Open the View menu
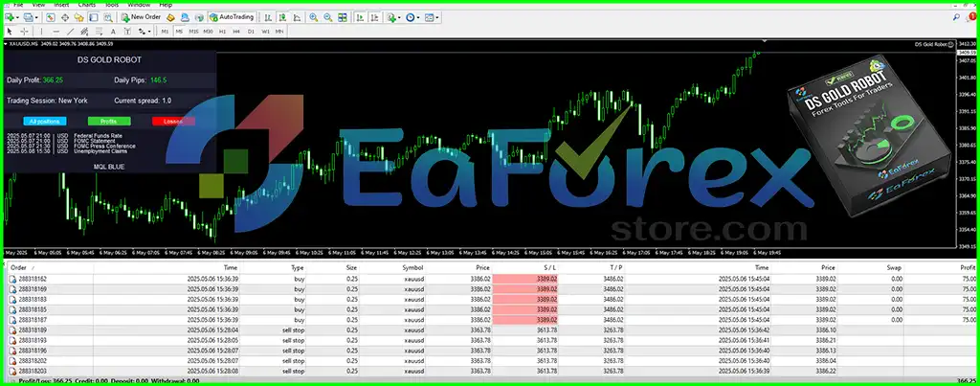The image size is (980, 386). click(x=38, y=5)
